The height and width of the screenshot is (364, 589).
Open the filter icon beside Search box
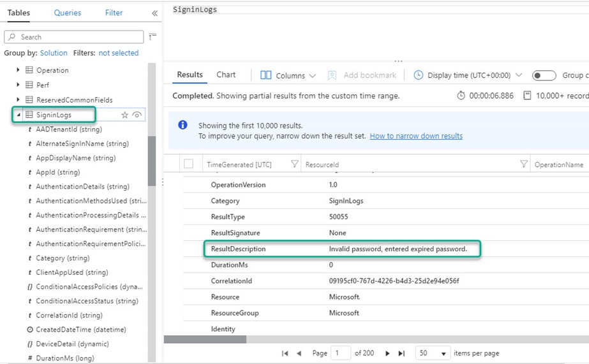(153, 37)
